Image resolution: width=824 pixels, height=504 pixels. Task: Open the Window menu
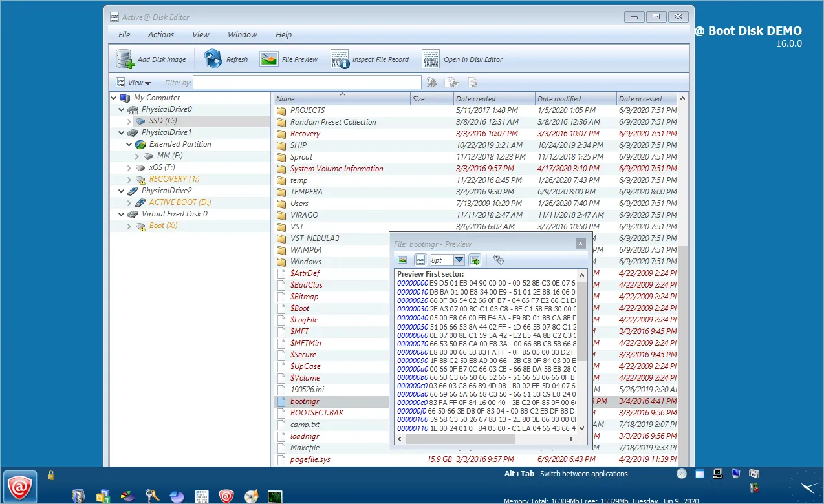click(x=242, y=35)
